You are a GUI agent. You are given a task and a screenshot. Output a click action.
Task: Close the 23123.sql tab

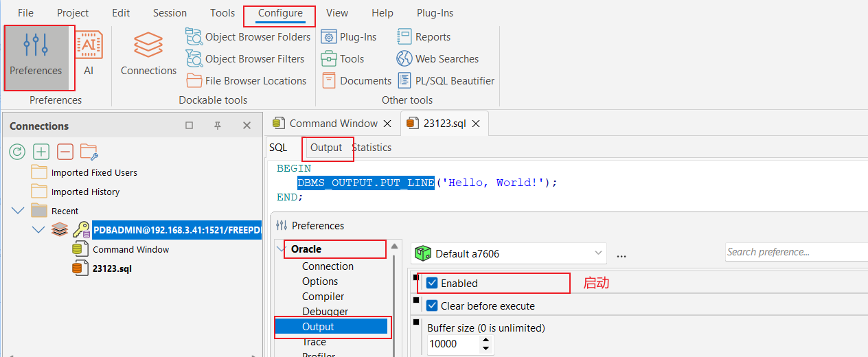pos(476,124)
